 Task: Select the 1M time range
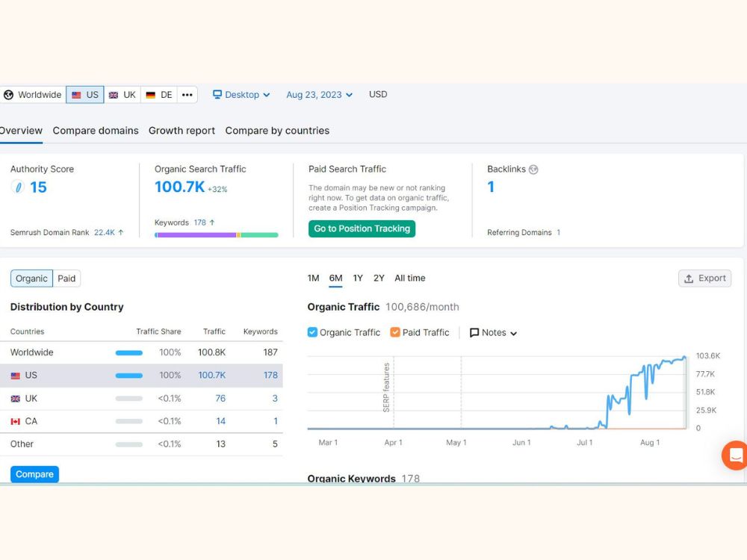pyautogui.click(x=313, y=278)
